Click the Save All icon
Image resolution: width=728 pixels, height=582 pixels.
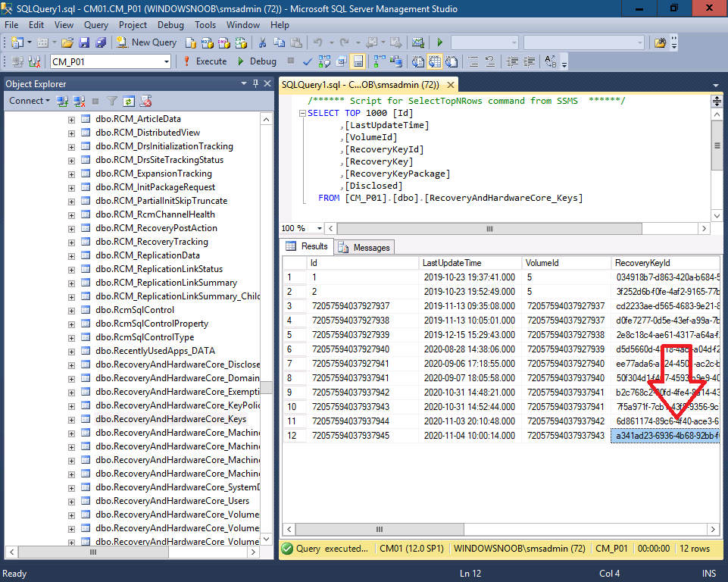(x=101, y=42)
